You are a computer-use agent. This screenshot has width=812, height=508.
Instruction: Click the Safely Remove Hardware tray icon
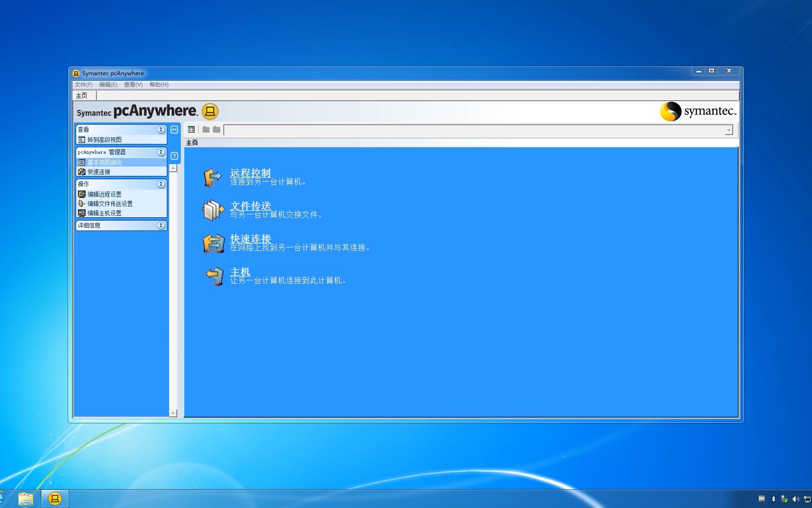784,499
